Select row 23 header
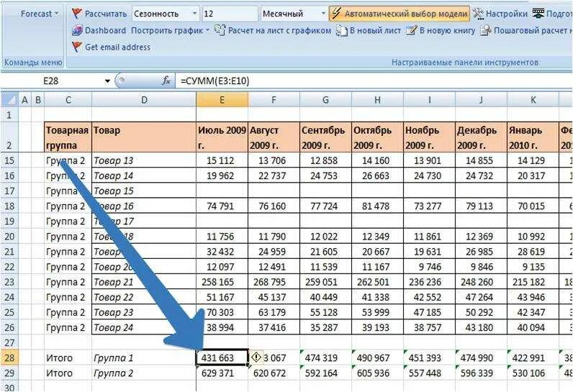The image size is (573, 392). (x=9, y=282)
